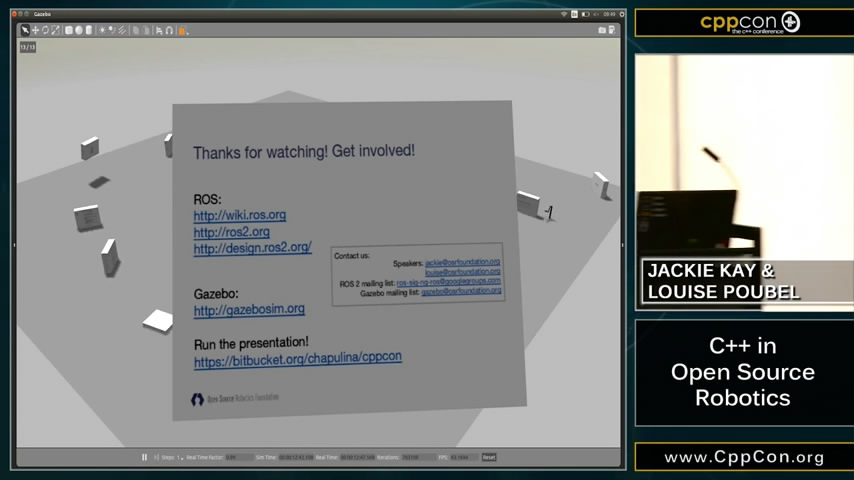Viewport: 854px width, 480px height.
Task: Open the http://design.ros2.org/ link
Action: click(x=252, y=248)
